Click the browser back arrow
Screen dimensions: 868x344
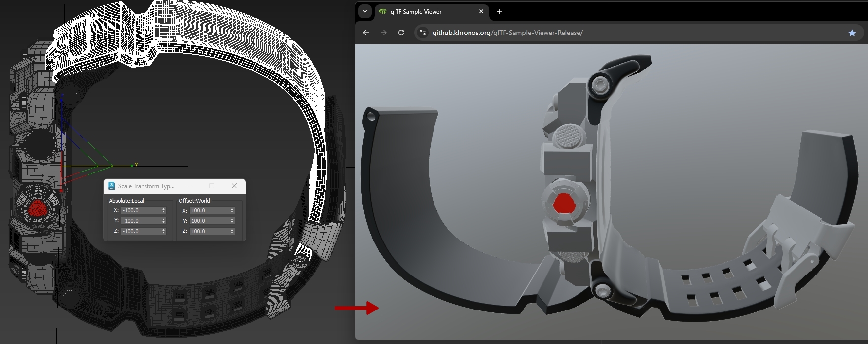pos(366,33)
